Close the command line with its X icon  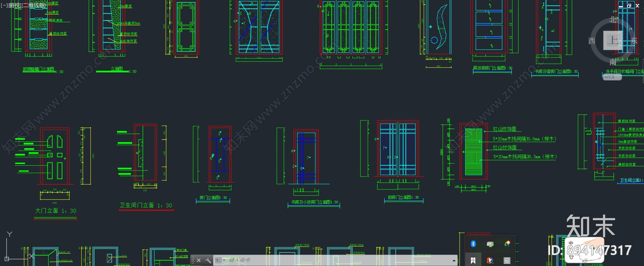click(198, 260)
